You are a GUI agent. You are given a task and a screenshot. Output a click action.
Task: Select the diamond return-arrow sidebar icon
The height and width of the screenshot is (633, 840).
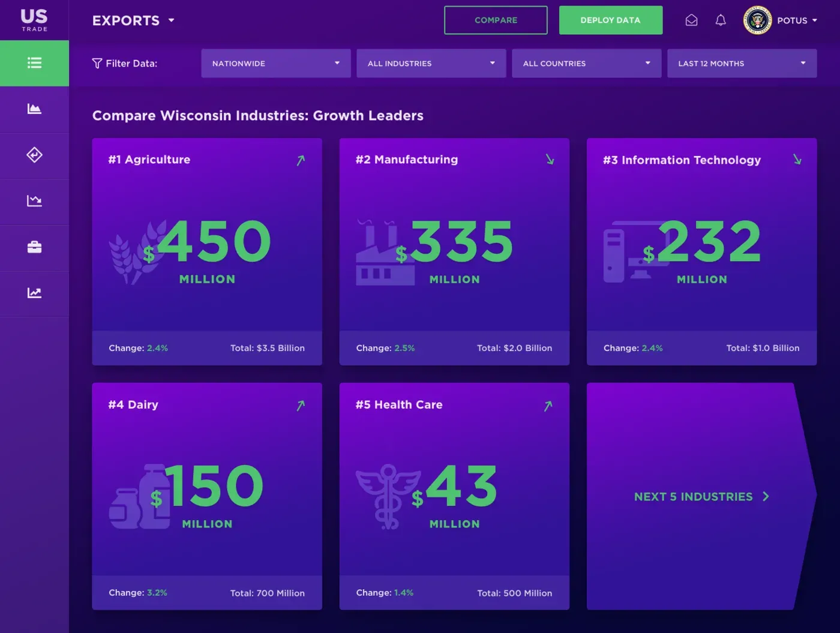(34, 155)
